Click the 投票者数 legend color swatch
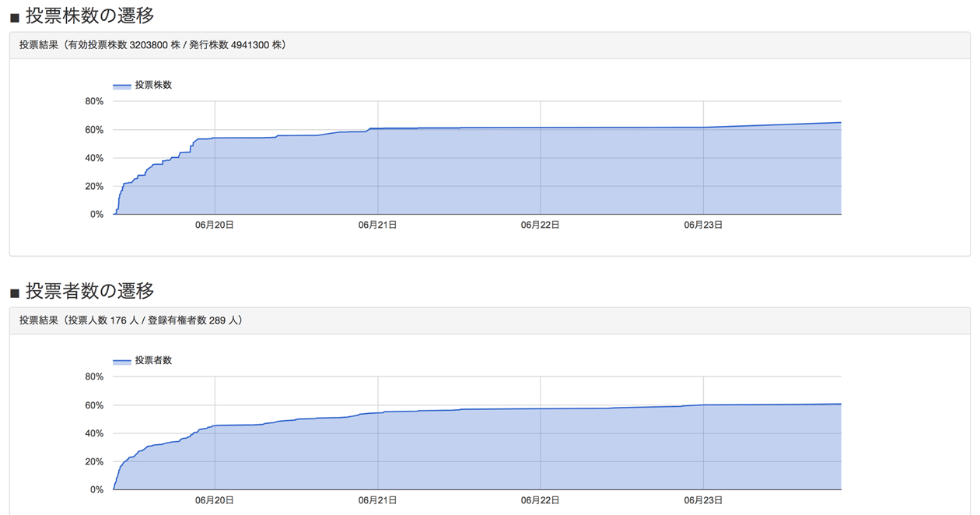 click(121, 361)
